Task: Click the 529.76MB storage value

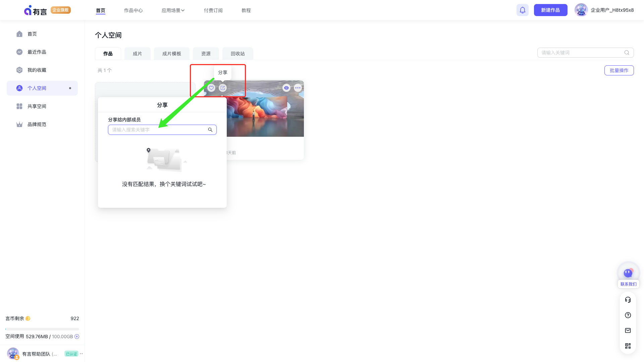Action: 37,337
